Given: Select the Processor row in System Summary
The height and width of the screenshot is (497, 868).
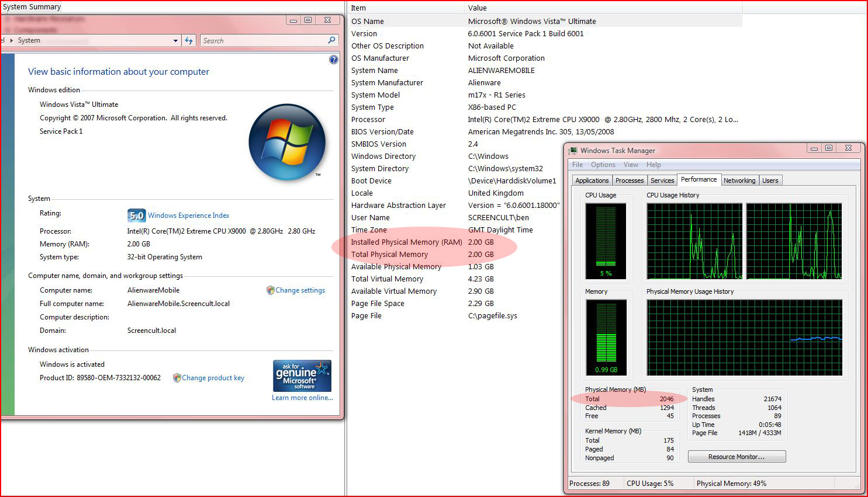Looking at the screenshot, I should (x=545, y=119).
